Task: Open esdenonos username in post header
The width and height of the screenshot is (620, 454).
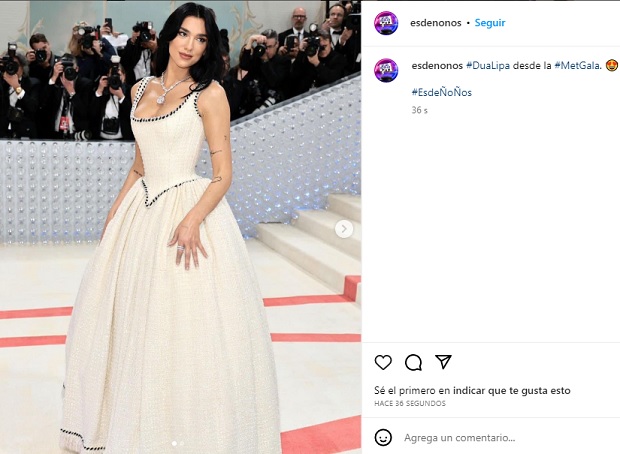Action: tap(436, 23)
